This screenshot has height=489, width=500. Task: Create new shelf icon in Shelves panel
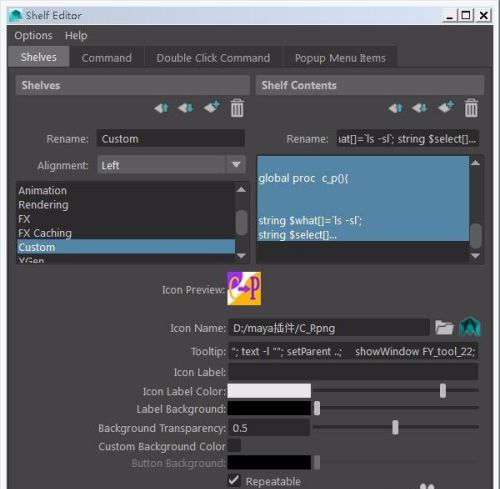click(x=212, y=107)
